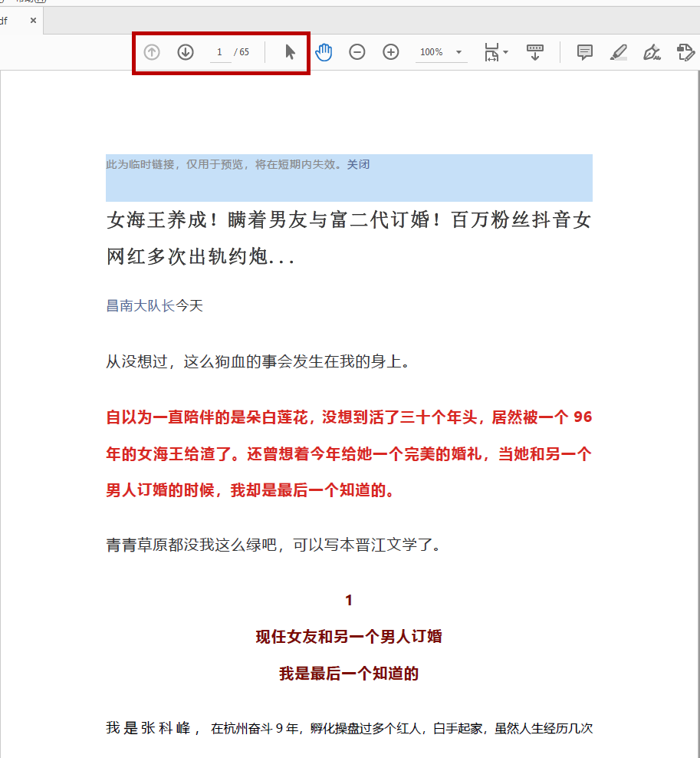Click the scrolling mode toolbar icon
The width and height of the screenshot is (700, 758).
535,52
